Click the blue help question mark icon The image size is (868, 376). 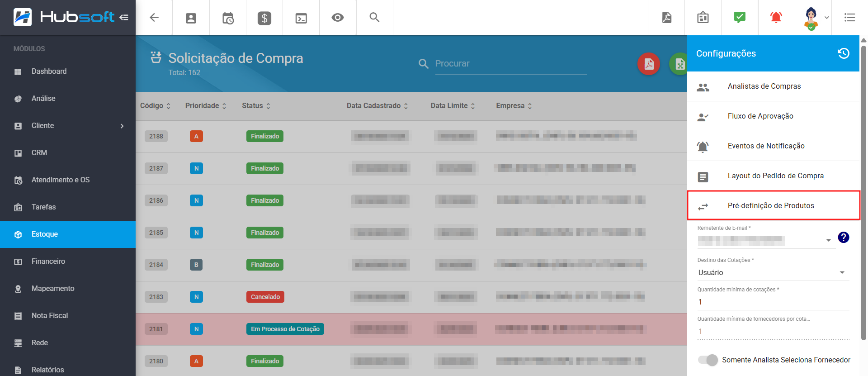[x=843, y=237]
